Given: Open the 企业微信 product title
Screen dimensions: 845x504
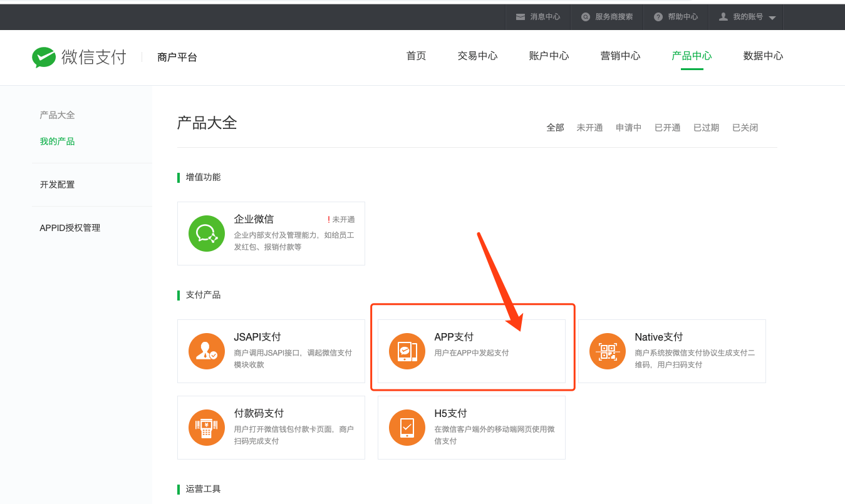Looking at the screenshot, I should point(254,219).
